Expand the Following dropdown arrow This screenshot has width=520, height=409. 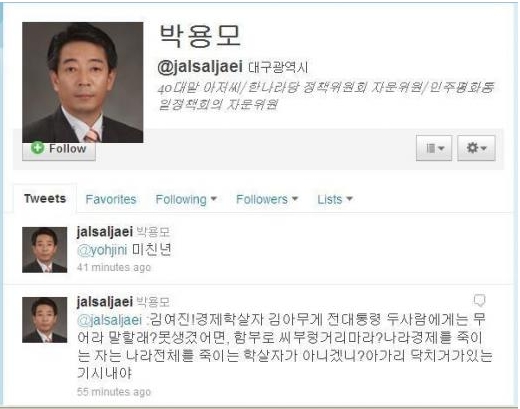pyautogui.click(x=214, y=199)
